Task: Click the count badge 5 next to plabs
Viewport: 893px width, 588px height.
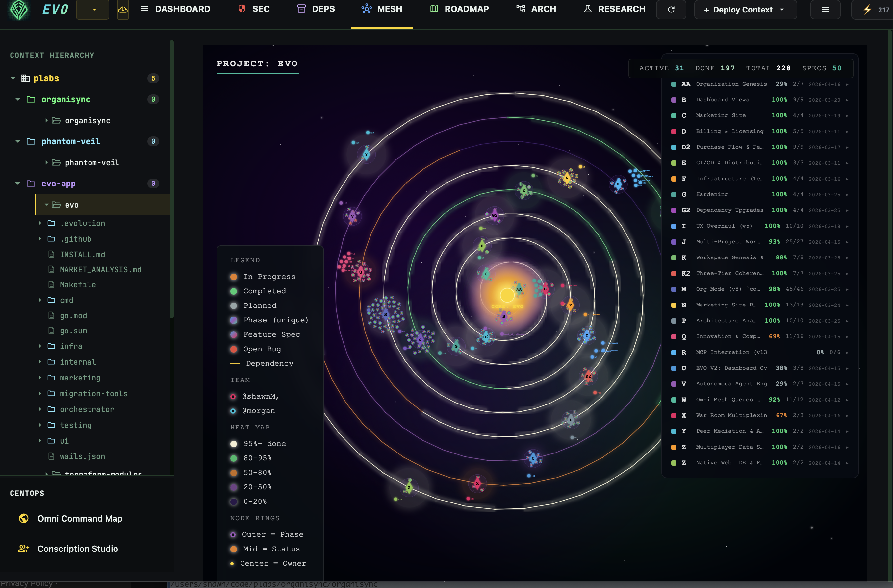Action: tap(153, 78)
